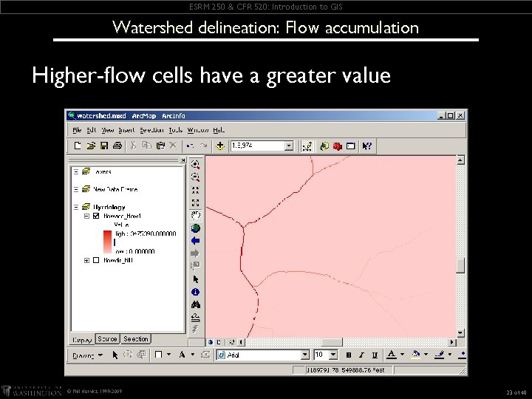Open the Tools menu
Viewport: 532px width, 399px height.
pyautogui.click(x=176, y=130)
